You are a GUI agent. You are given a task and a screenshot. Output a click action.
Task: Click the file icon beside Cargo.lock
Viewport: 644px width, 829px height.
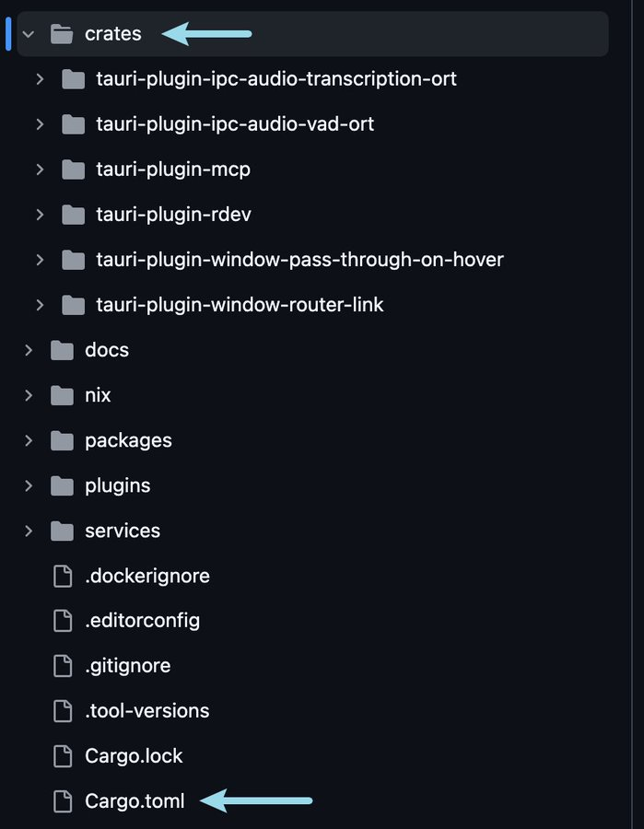tap(62, 755)
